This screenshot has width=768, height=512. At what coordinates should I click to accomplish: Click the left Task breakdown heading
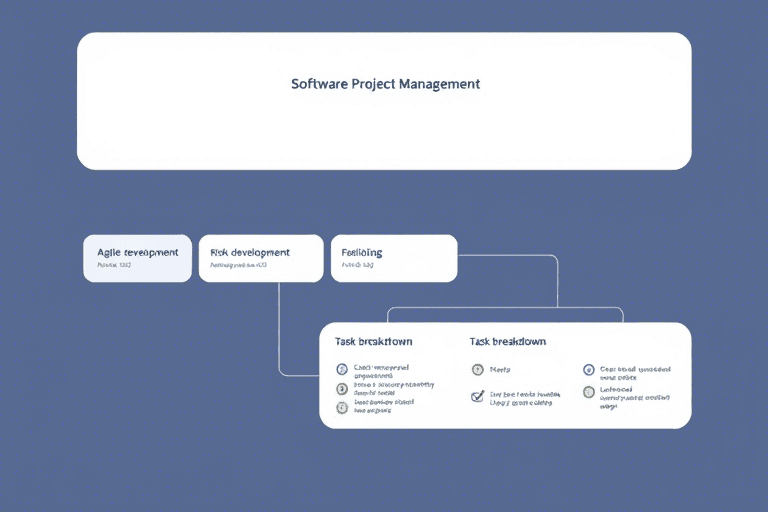coord(374,342)
